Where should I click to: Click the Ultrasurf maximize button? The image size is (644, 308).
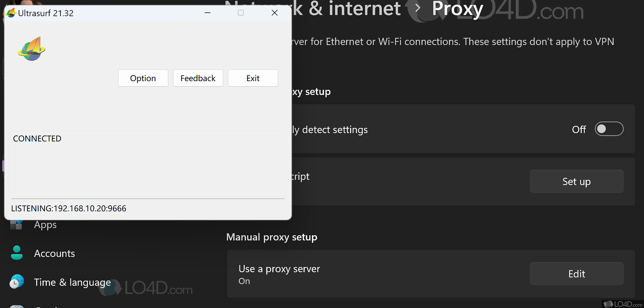point(240,13)
